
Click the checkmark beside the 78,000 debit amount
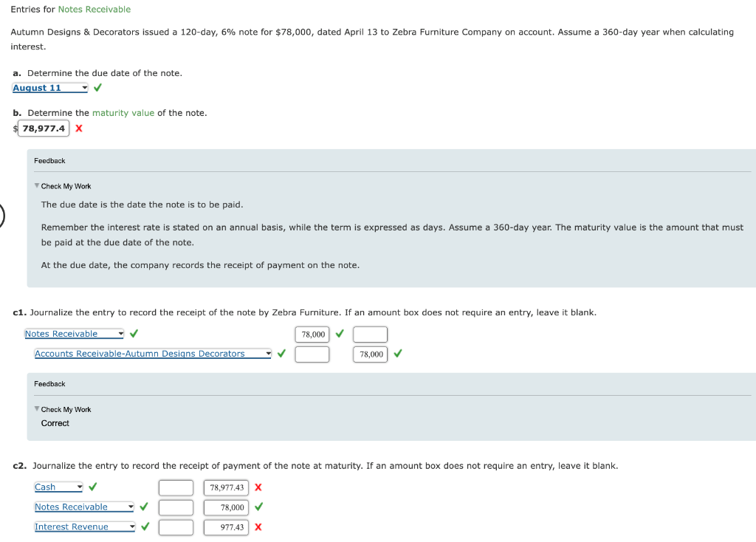(x=339, y=334)
